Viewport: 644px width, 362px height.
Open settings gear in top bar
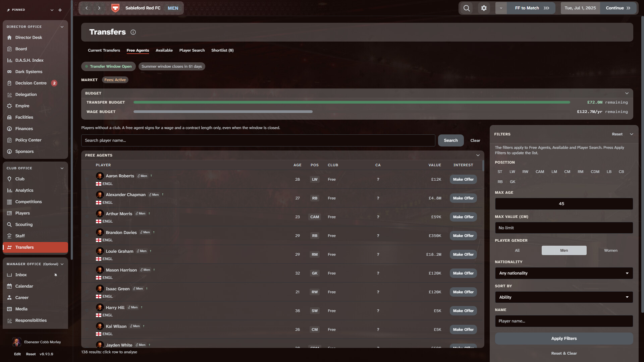click(484, 8)
